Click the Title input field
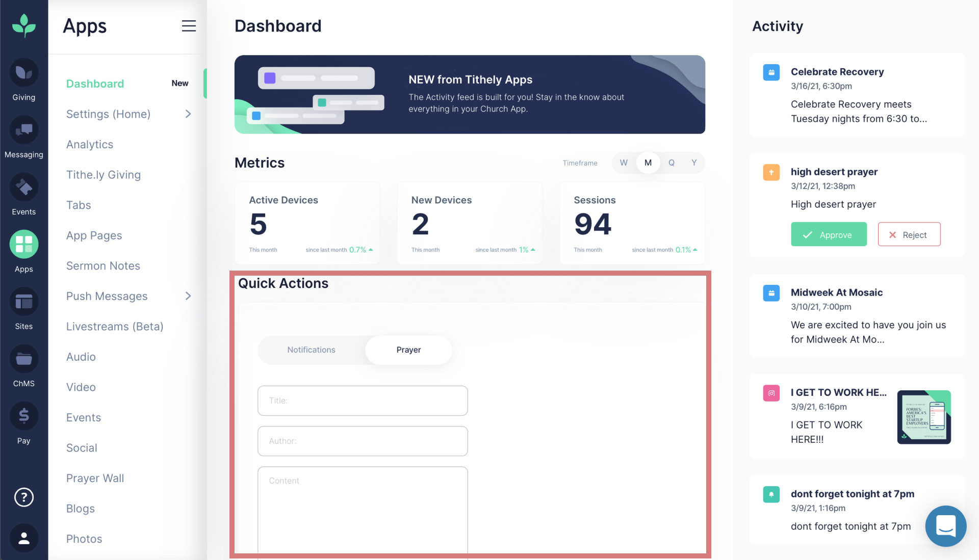Viewport: 979px width, 560px height. 363,401
